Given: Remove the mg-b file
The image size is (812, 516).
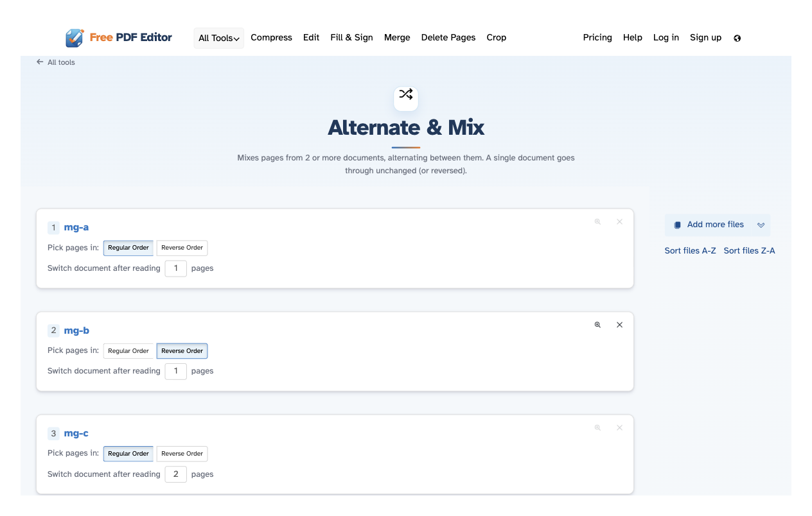Looking at the screenshot, I should pyautogui.click(x=619, y=325).
